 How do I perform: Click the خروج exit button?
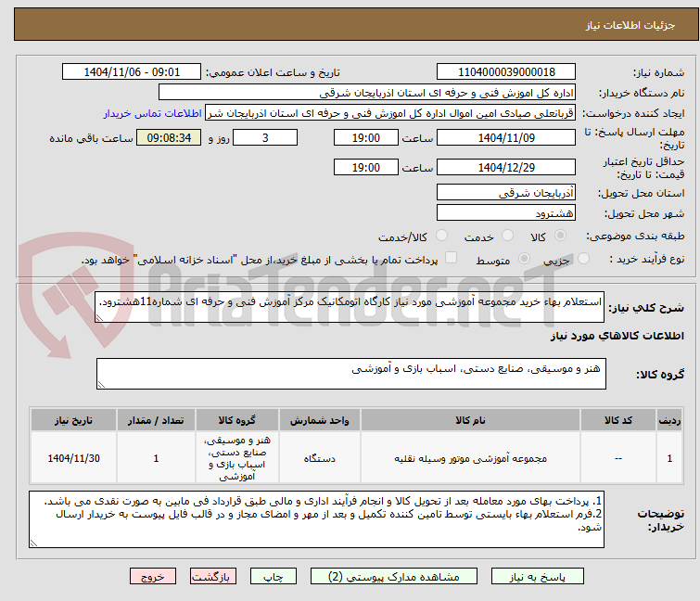[153, 576]
